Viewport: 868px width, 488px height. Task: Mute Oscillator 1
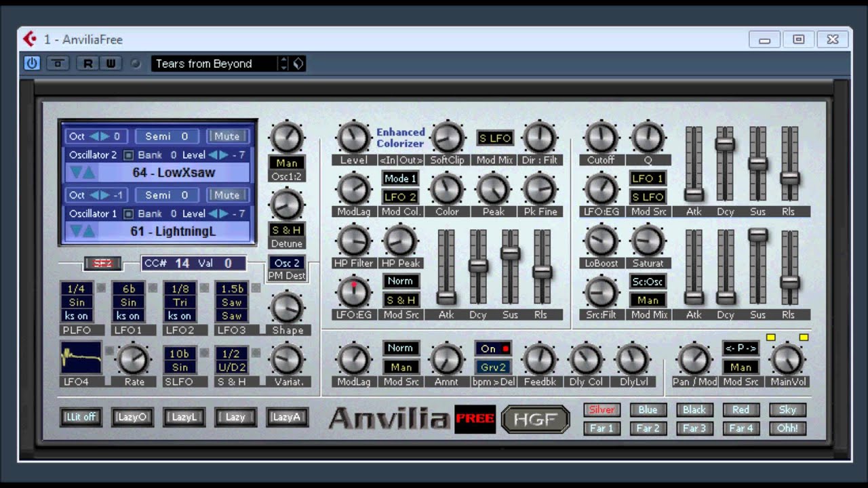tap(227, 195)
